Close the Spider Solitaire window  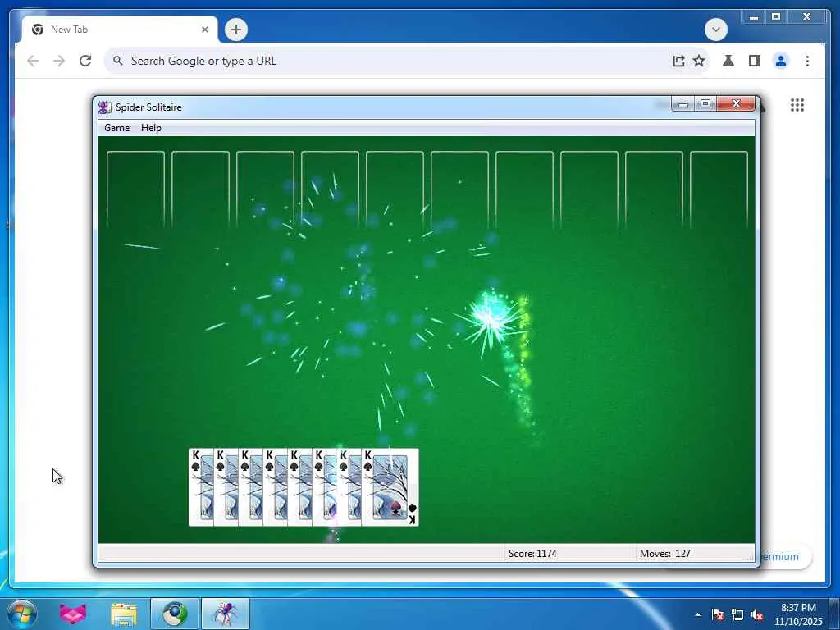736,104
